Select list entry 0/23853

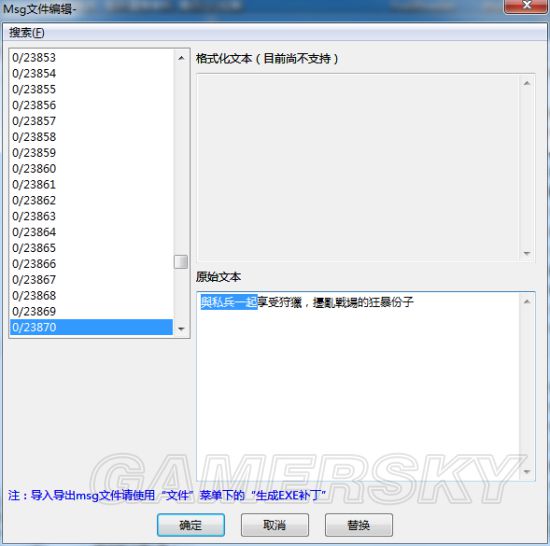(92, 58)
